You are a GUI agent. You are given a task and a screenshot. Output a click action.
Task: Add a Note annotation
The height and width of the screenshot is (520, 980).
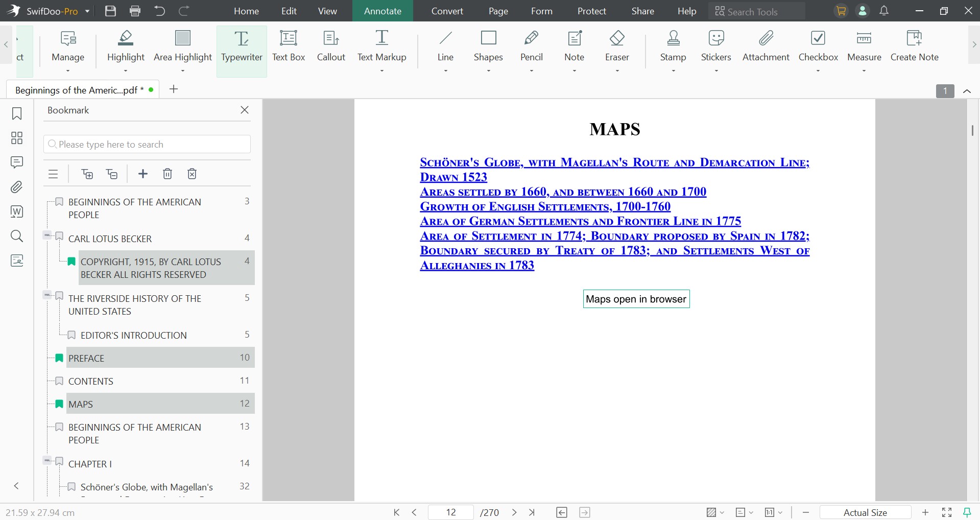pyautogui.click(x=574, y=46)
